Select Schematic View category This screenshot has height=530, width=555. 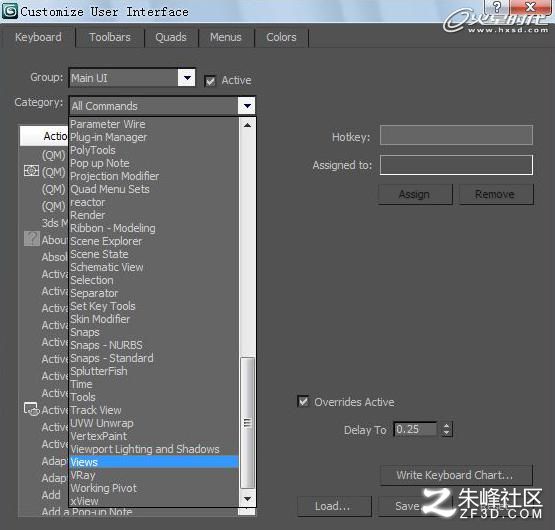(154, 267)
